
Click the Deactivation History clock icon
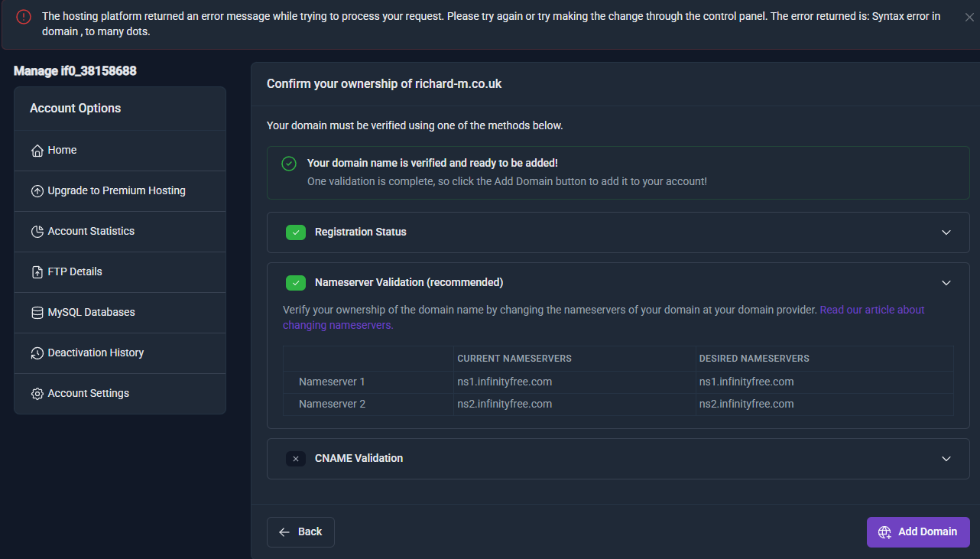point(37,353)
